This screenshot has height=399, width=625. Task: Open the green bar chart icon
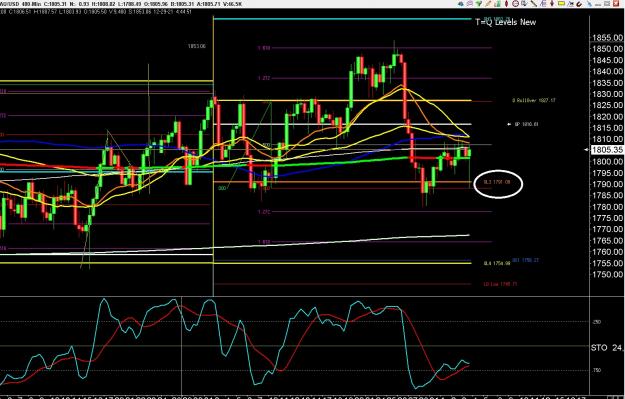point(497,4)
